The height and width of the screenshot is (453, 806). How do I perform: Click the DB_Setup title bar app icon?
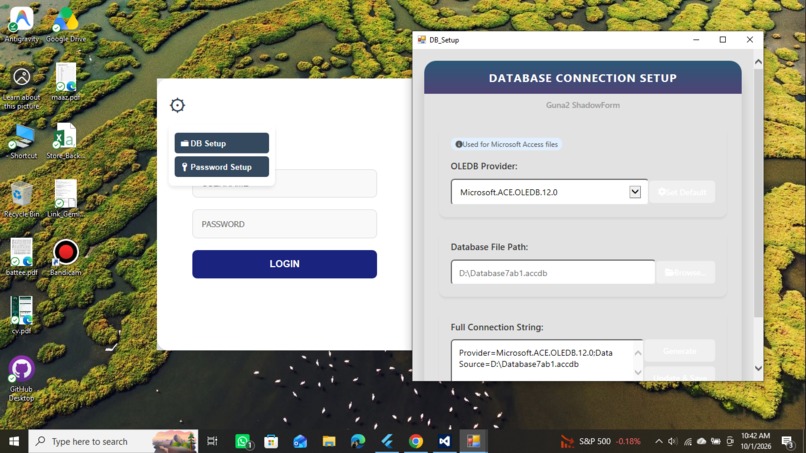[422, 40]
